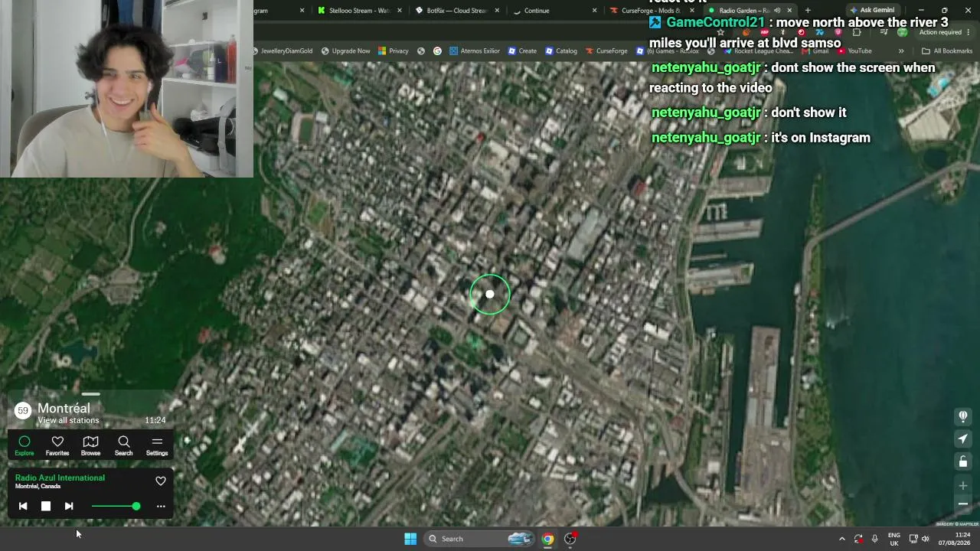Open the Catalog bookmark
Image resolution: width=980 pixels, height=551 pixels.
tap(561, 51)
